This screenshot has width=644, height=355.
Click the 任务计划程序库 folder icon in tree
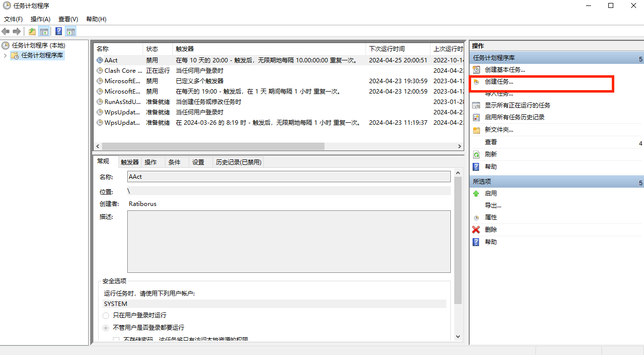(x=15, y=55)
